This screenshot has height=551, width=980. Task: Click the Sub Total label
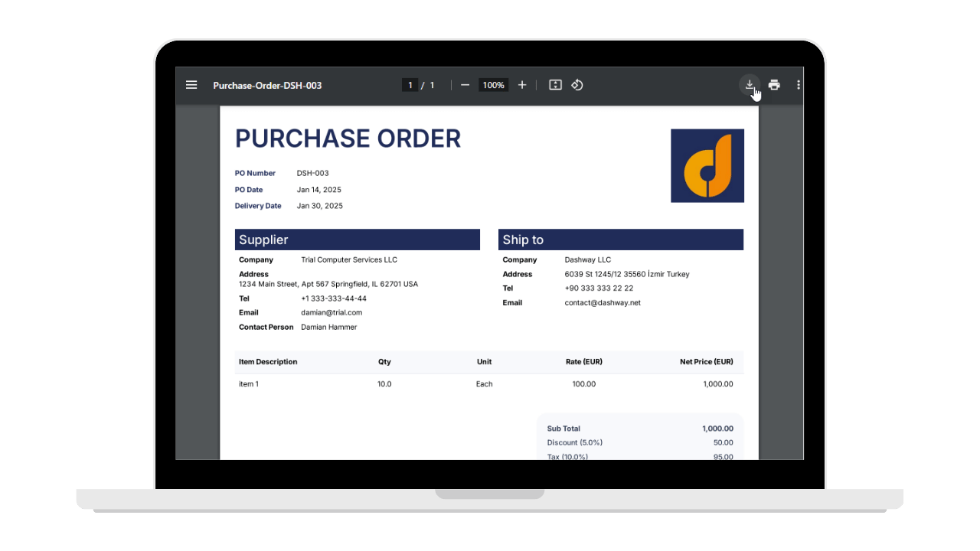tap(563, 429)
